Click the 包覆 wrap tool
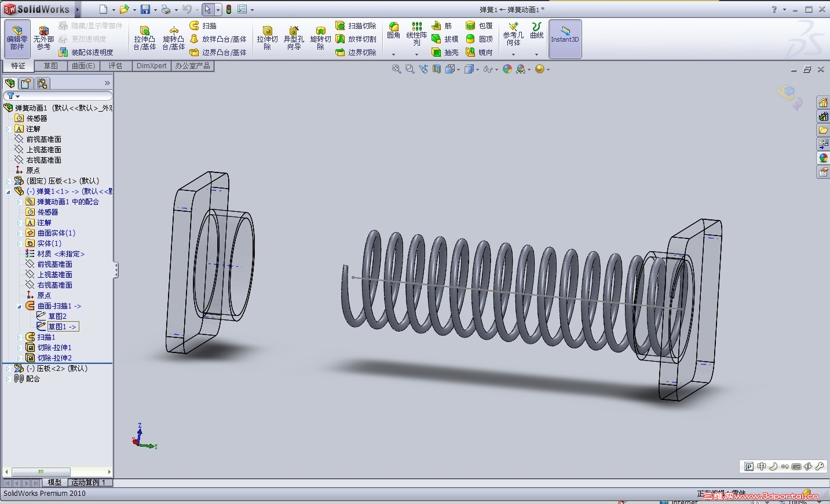The image size is (830, 504). click(x=479, y=25)
